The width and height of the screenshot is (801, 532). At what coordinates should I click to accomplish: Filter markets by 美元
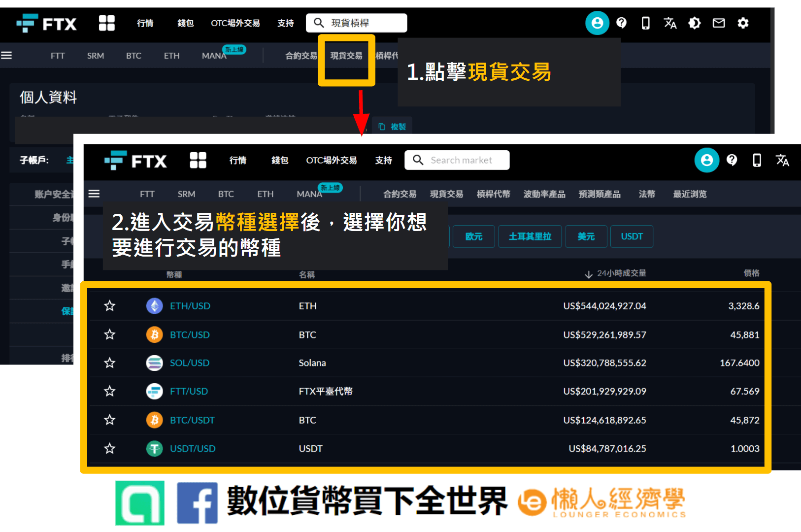(x=586, y=236)
